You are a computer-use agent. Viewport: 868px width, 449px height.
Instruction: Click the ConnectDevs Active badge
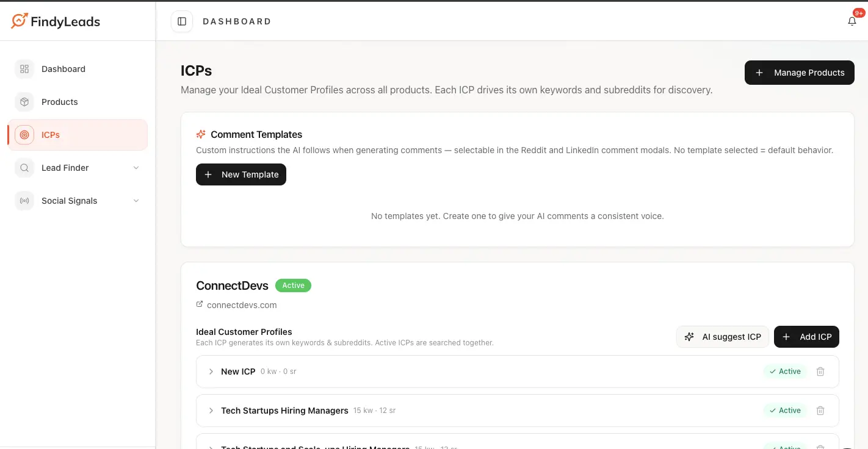click(x=293, y=286)
